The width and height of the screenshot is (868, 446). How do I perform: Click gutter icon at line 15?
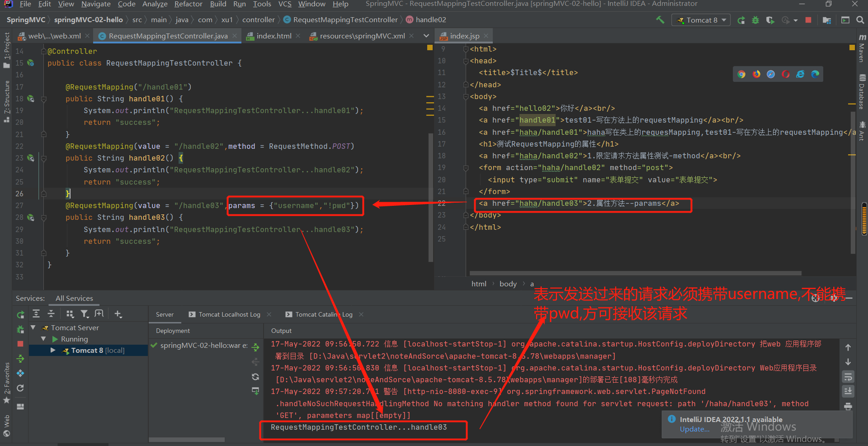pyautogui.click(x=31, y=63)
